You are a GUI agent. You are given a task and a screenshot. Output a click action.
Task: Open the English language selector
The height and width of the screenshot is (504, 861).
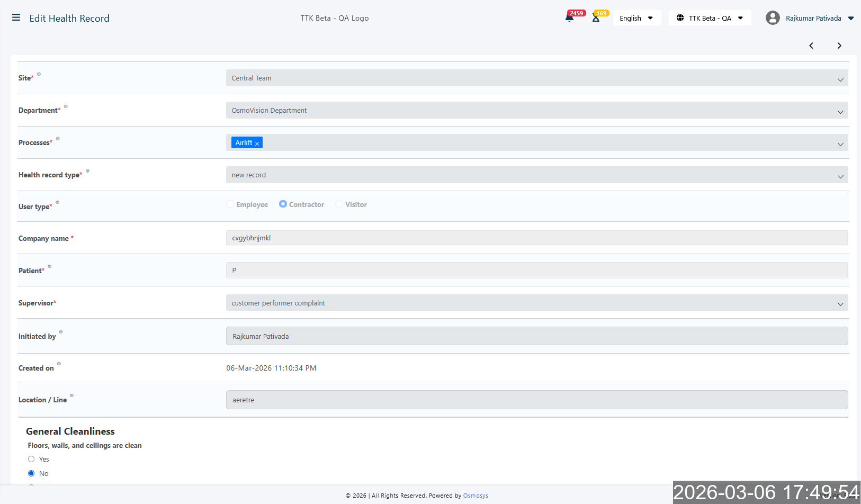point(636,18)
